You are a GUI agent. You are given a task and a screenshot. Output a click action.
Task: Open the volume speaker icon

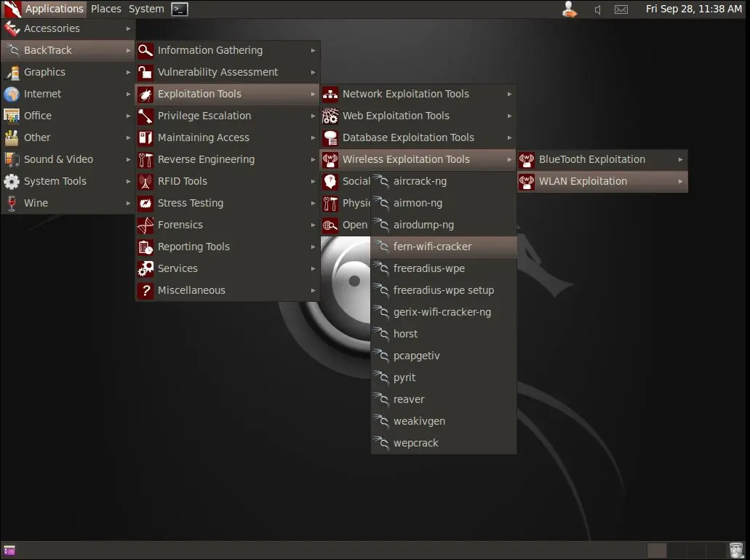click(597, 9)
